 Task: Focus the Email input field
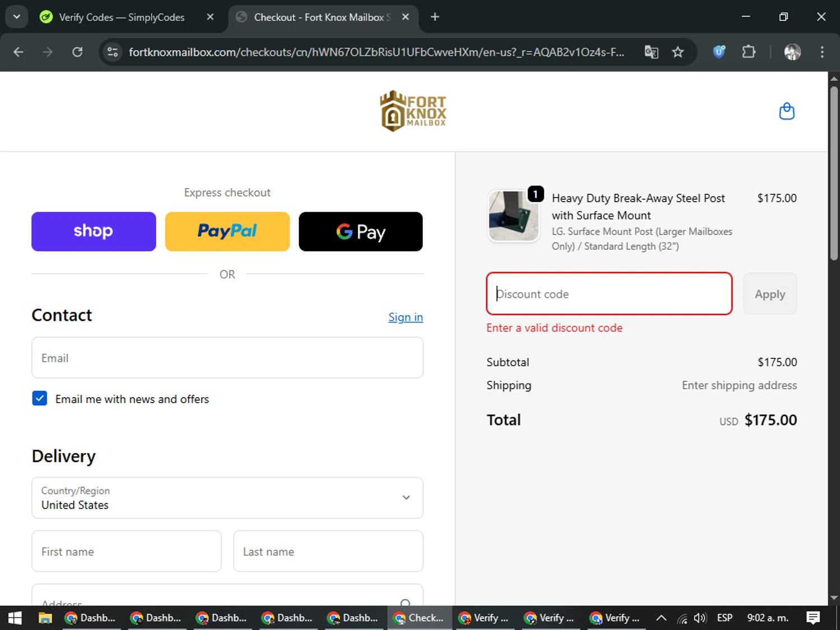tap(227, 358)
